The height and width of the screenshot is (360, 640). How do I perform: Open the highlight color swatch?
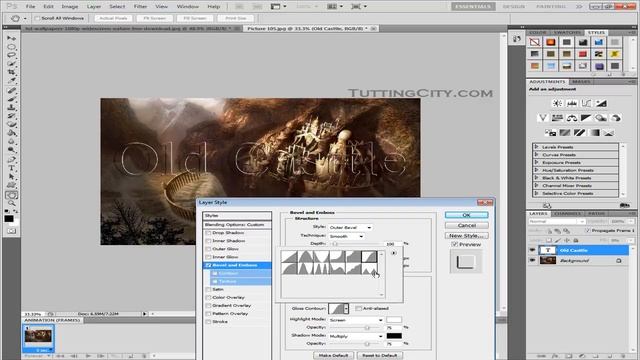coord(394,320)
